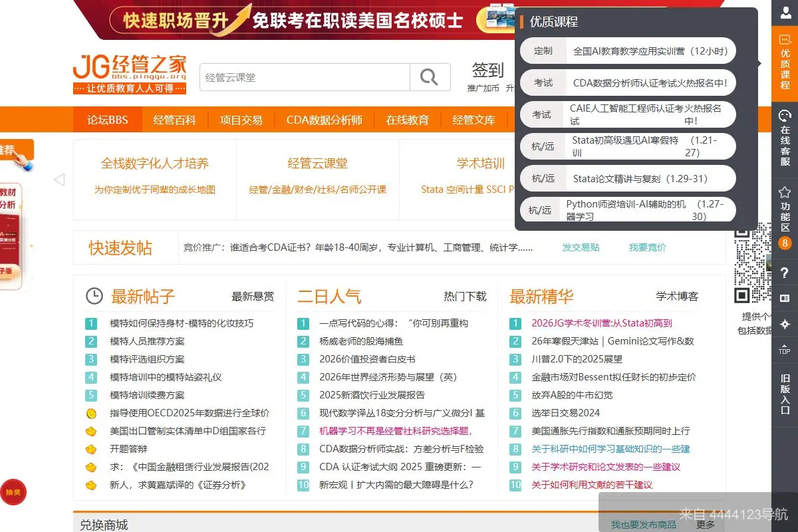Open the 经管文库 nav tab
Screen dimensions: 798x532
click(x=474, y=120)
